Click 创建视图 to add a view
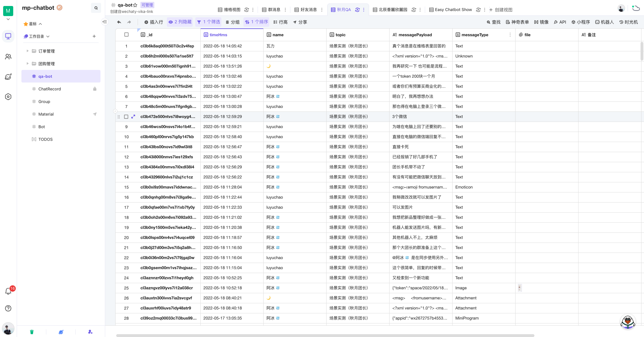The image size is (644, 337). pyautogui.click(x=501, y=10)
